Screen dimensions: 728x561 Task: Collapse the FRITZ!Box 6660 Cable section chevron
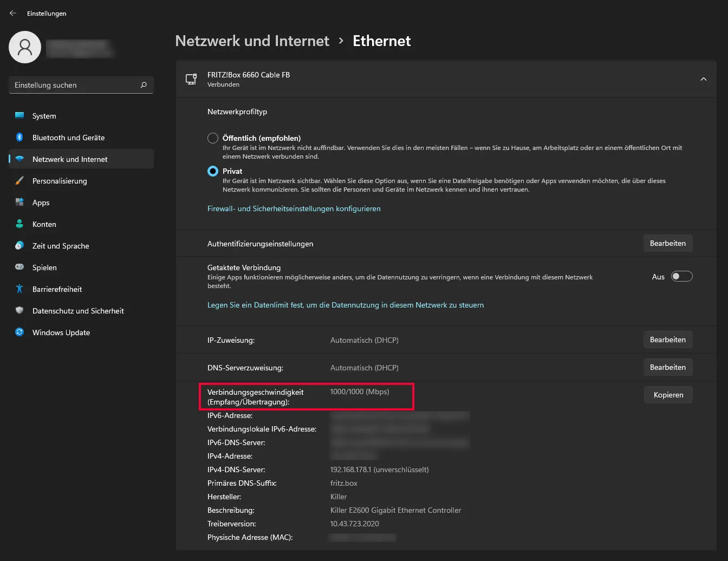coord(704,79)
